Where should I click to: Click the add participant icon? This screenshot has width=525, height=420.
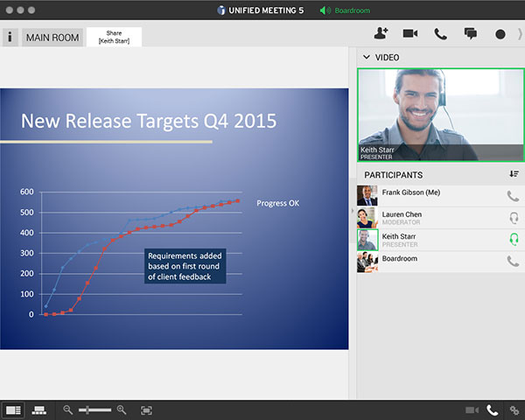point(381,33)
